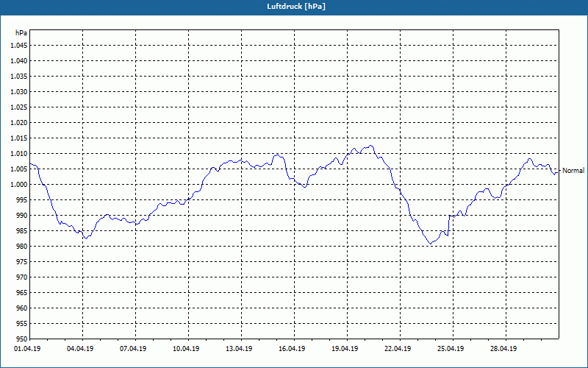Click the 970 y-axis label
Image resolution: width=588 pixels, height=368 pixels.
pyautogui.click(x=22, y=277)
